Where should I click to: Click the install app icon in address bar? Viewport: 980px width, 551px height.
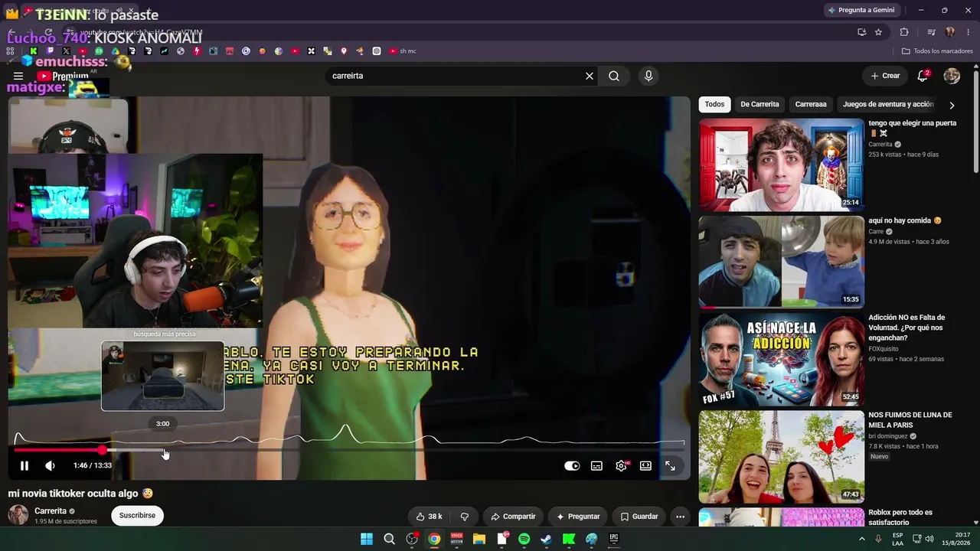pos(861,32)
